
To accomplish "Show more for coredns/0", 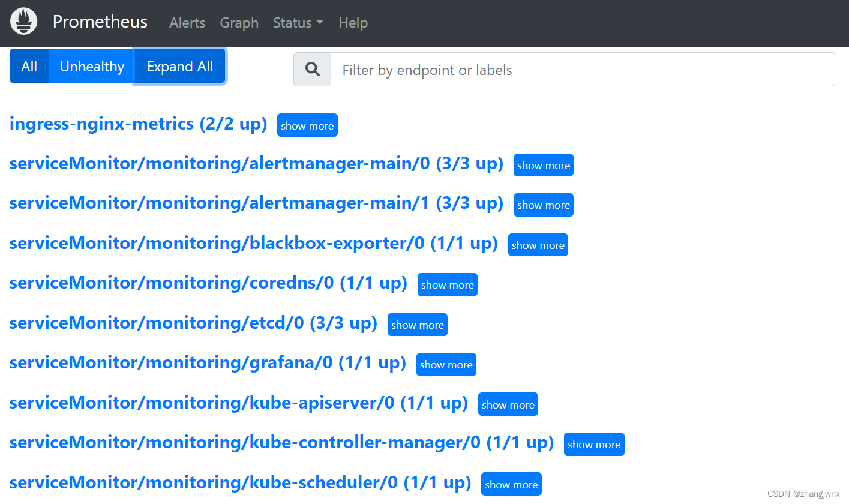I will [x=448, y=284].
